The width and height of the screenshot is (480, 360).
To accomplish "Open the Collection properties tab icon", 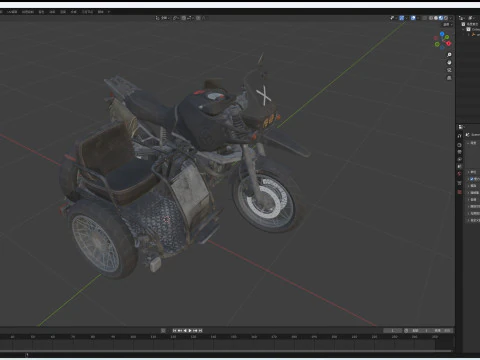I will tap(460, 183).
